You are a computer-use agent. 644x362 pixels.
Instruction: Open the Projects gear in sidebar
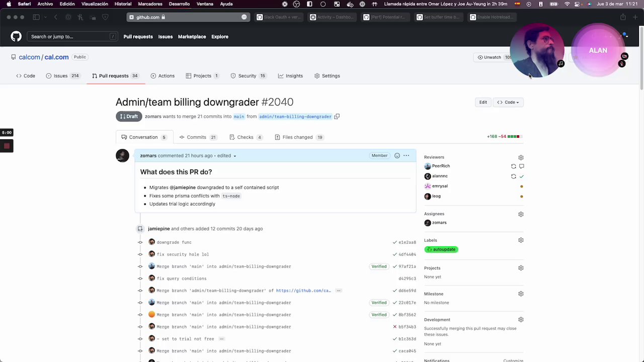tap(521, 268)
